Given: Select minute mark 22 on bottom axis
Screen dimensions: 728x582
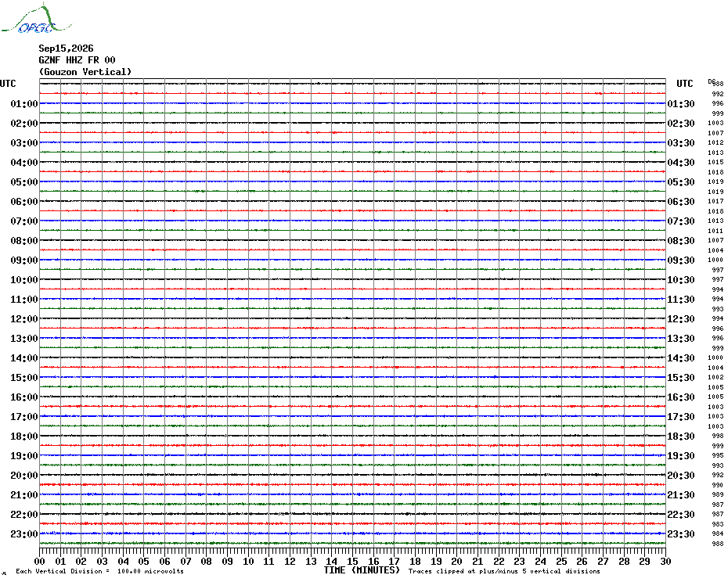Looking at the screenshot, I should pos(499,561).
